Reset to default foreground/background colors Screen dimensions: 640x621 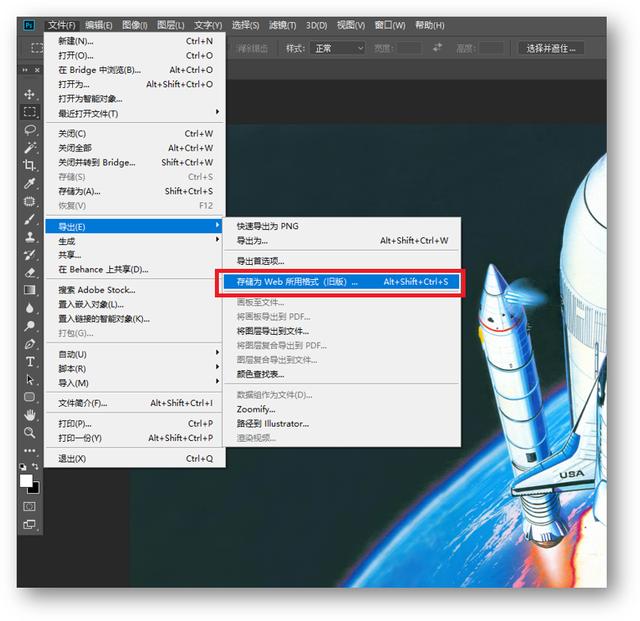pyautogui.click(x=23, y=467)
